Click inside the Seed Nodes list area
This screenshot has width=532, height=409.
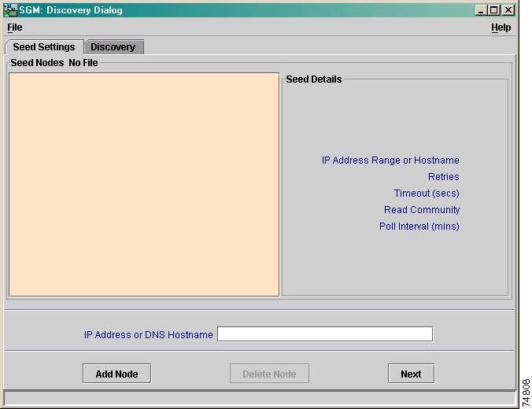tap(144, 185)
